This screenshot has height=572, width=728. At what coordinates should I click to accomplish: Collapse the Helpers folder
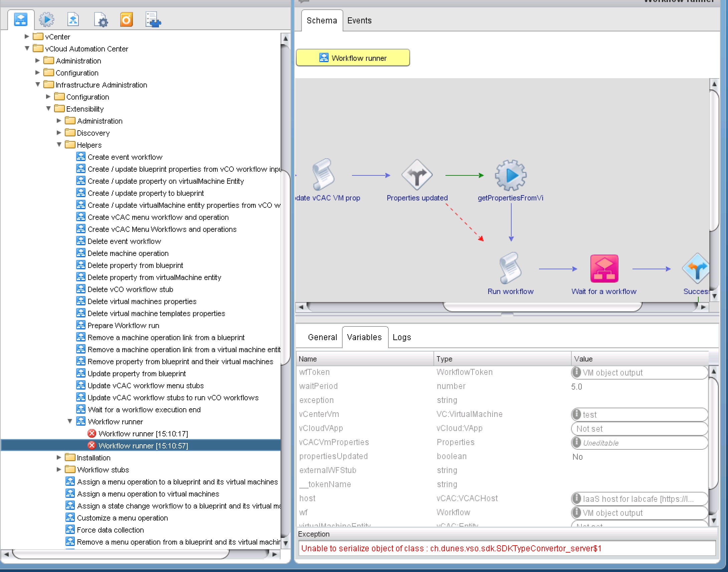tap(59, 145)
